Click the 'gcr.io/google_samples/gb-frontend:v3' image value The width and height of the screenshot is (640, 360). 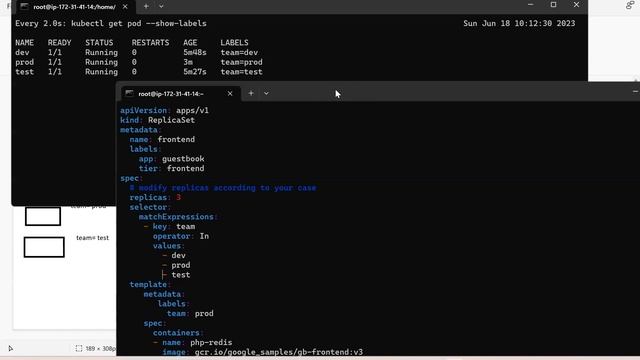click(x=279, y=352)
